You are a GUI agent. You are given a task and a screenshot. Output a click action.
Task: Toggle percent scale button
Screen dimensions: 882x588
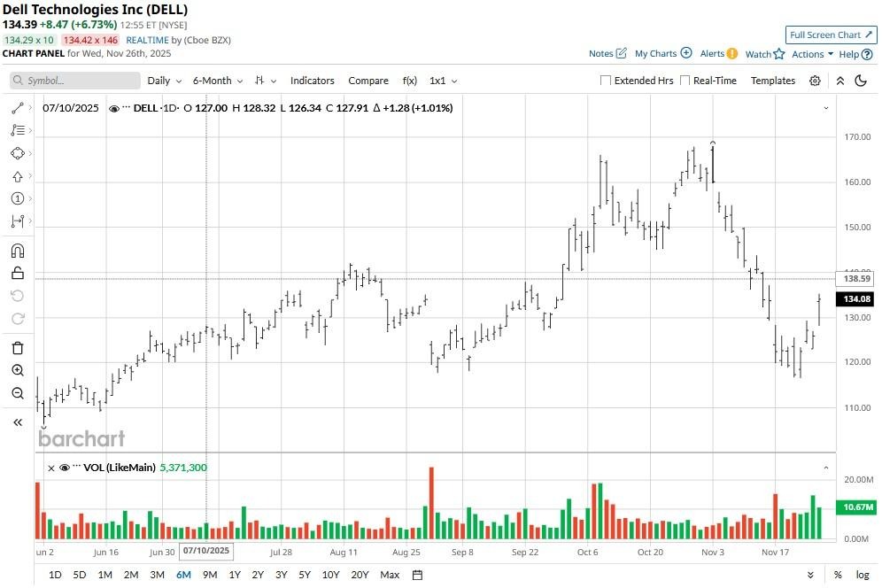tap(838, 575)
